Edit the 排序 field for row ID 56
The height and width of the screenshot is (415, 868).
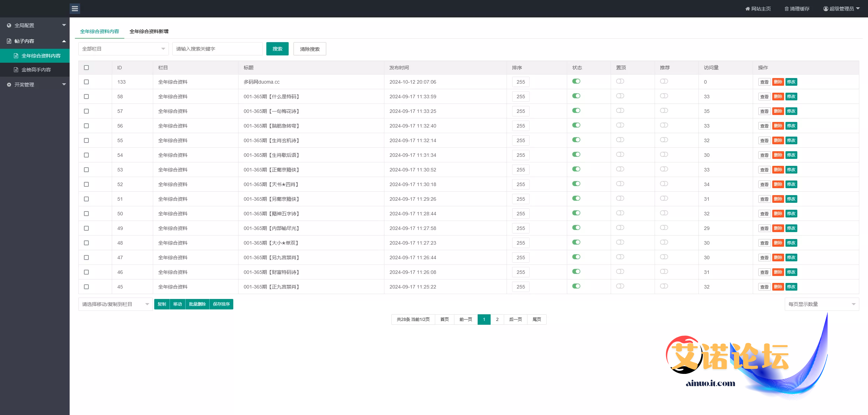click(521, 126)
